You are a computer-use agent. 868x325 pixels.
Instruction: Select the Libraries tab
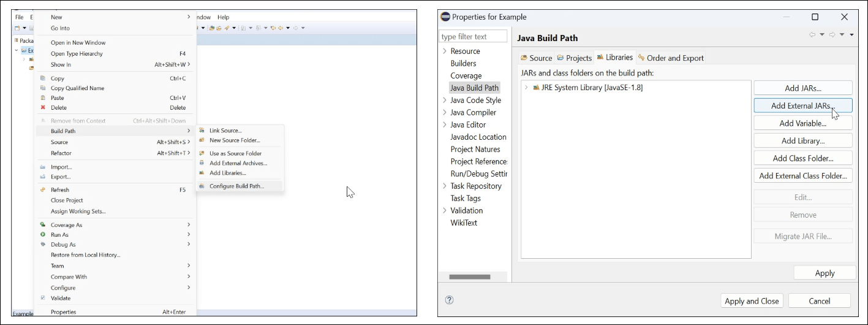click(614, 57)
